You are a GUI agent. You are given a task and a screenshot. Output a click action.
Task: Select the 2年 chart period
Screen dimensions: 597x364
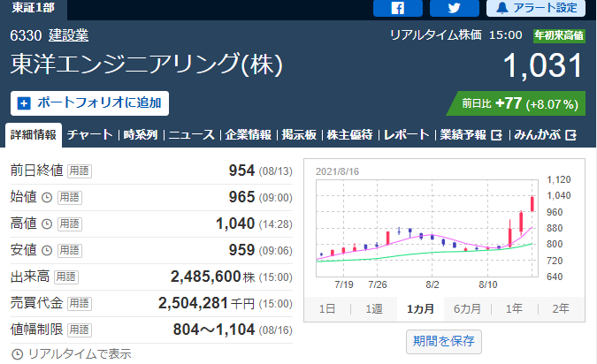click(560, 308)
